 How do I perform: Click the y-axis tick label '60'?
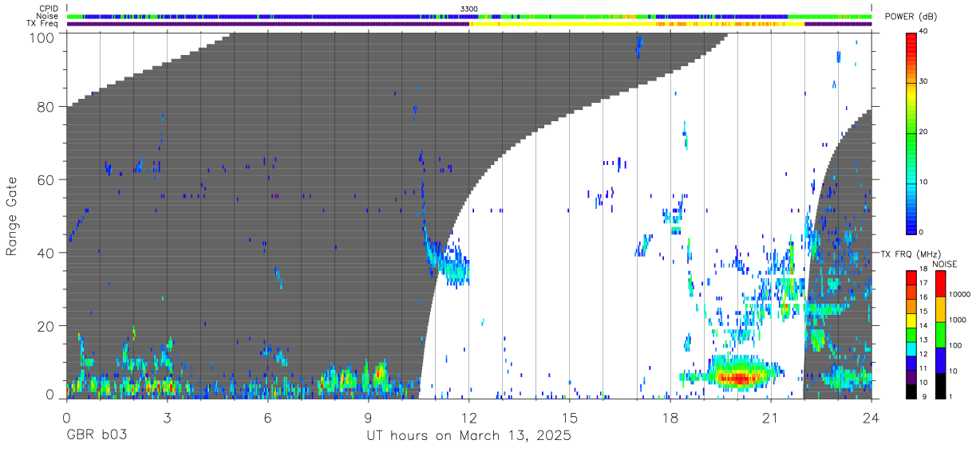coord(45,179)
